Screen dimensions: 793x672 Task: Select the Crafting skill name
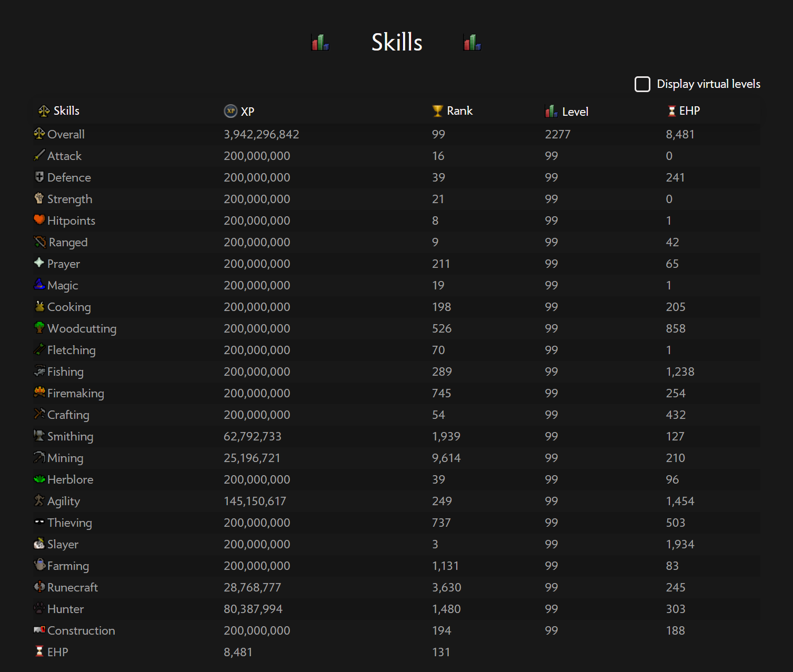pos(68,415)
